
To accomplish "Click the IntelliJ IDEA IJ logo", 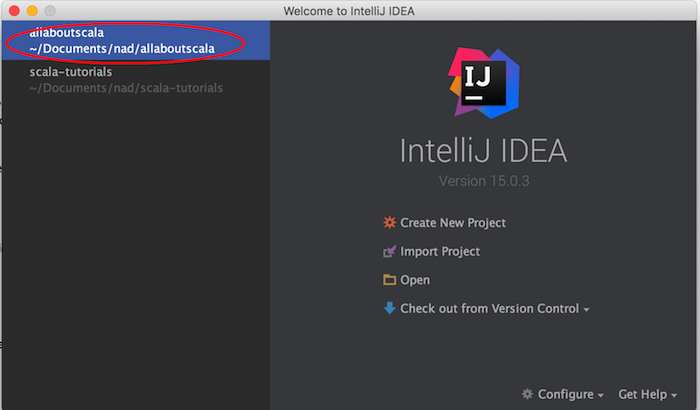I will (484, 83).
